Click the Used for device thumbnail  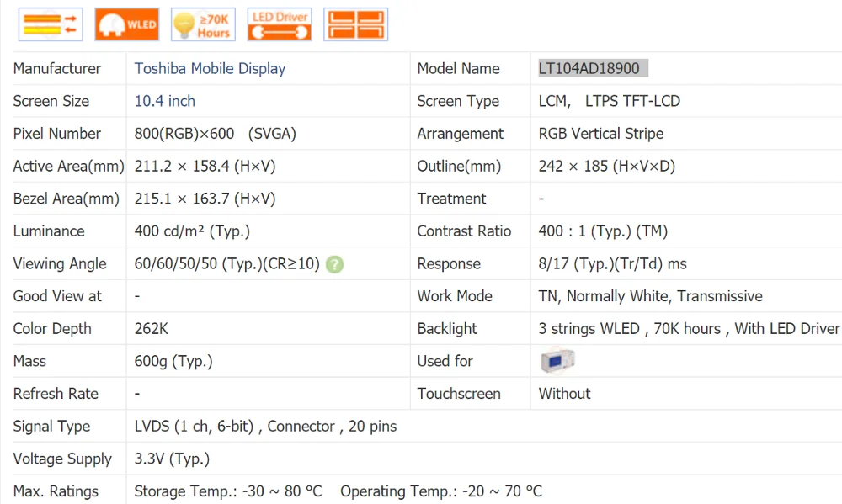[557, 361]
